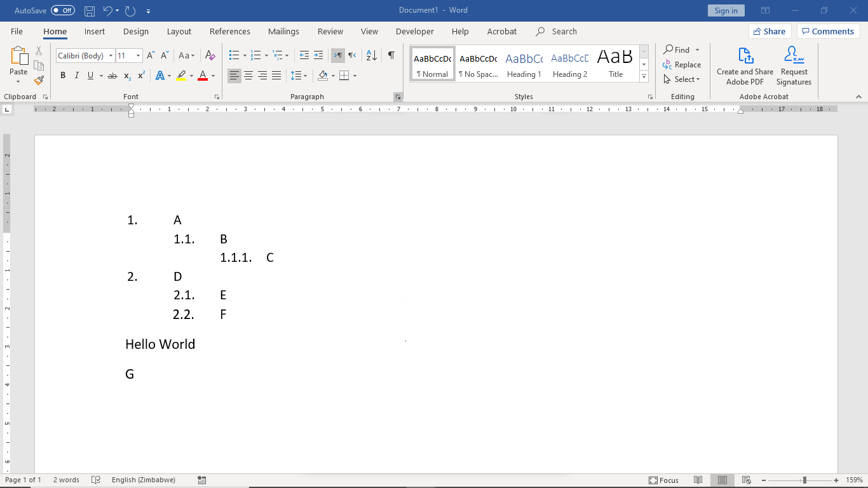Image resolution: width=868 pixels, height=488 pixels.
Task: Align text left
Action: click(x=234, y=76)
